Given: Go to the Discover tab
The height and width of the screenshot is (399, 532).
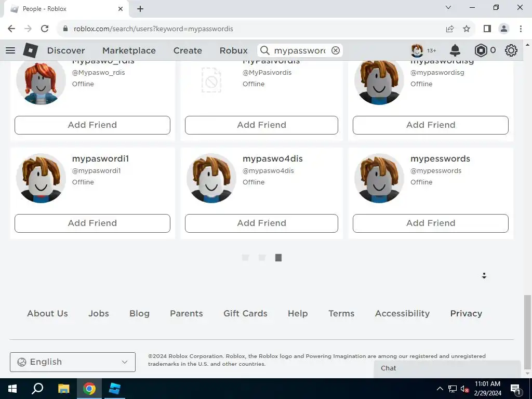Looking at the screenshot, I should [66, 50].
